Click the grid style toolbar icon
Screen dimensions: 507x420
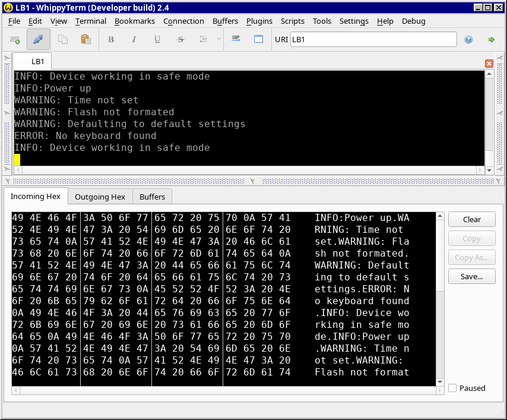pos(204,39)
